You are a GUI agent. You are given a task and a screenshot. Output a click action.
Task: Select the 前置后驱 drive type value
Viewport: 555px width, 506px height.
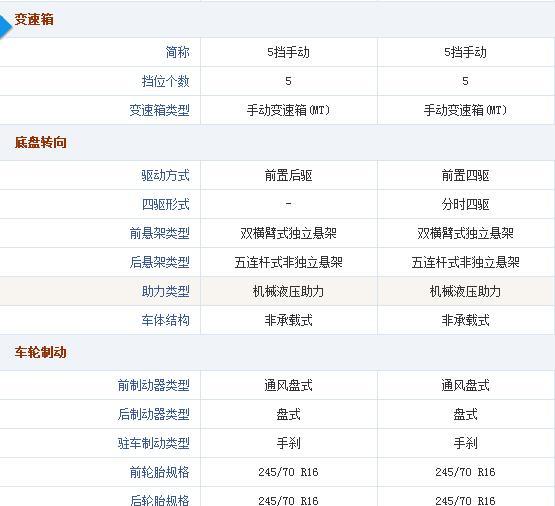(288, 176)
